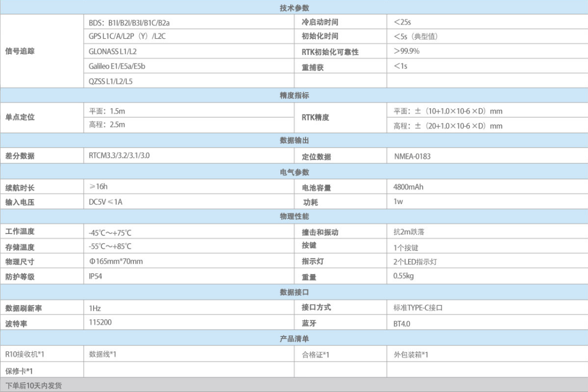Screen dimensions: 588x392
Task: Click the 电气参数 section header
Action: click(294, 172)
